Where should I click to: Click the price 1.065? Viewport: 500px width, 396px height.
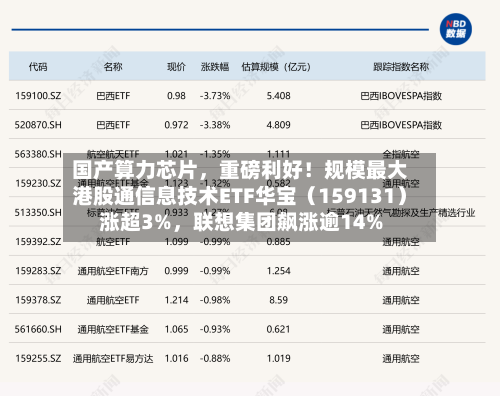click(176, 329)
